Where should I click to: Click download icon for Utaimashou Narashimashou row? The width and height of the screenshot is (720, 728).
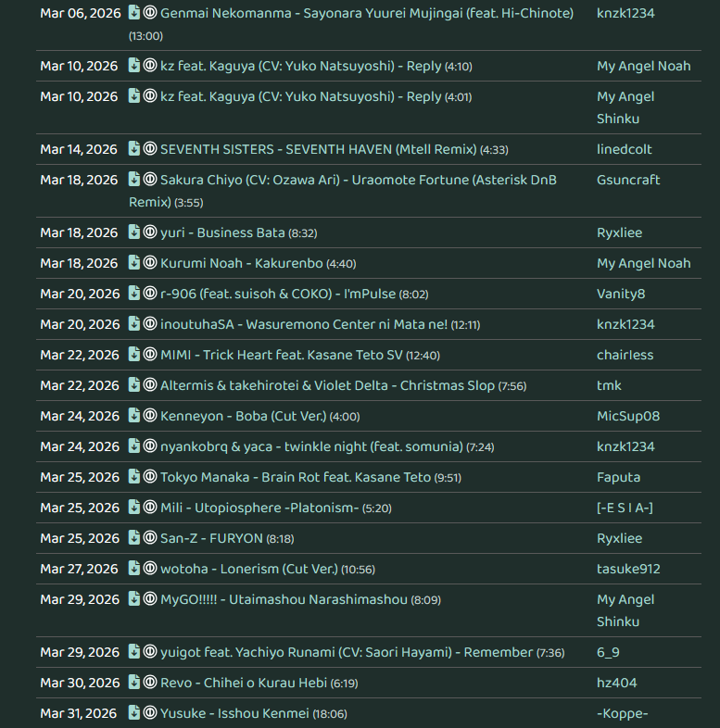(x=133, y=599)
